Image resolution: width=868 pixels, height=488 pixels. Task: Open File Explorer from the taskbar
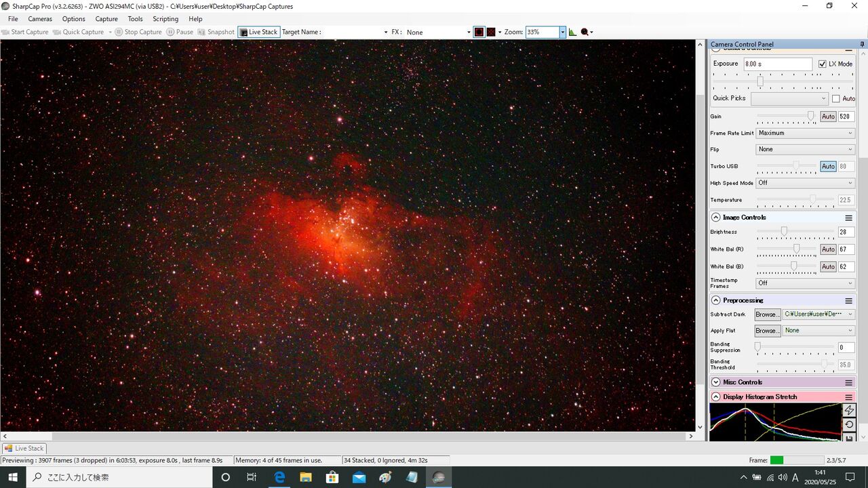tap(305, 477)
